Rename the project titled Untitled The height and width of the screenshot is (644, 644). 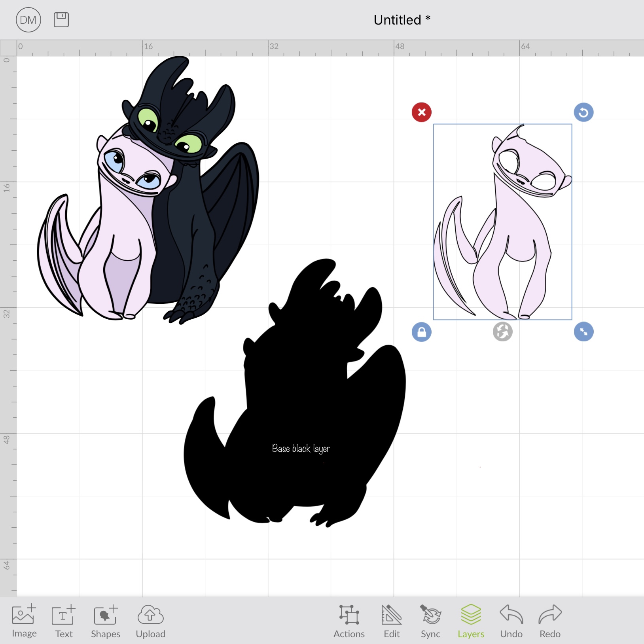[x=401, y=19]
